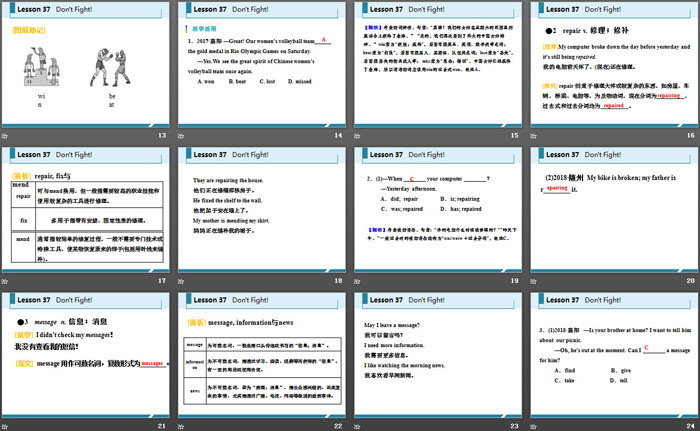Click slide number 16 label
The height and width of the screenshot is (431, 700).
point(691,135)
